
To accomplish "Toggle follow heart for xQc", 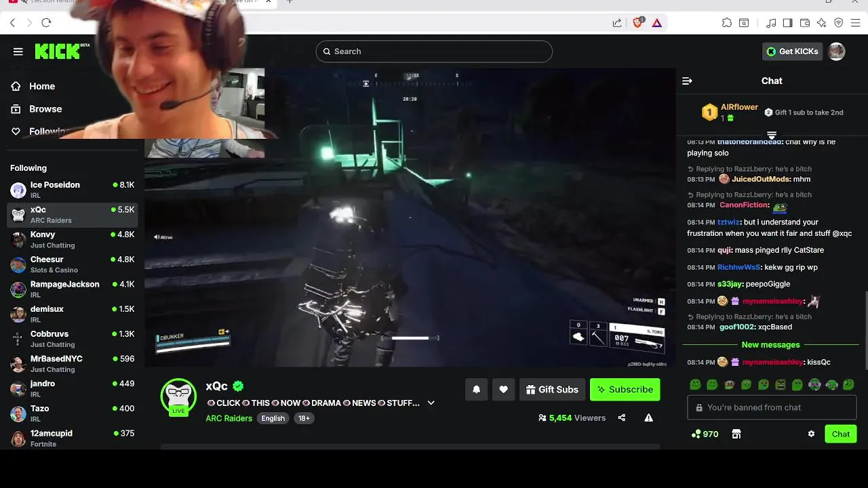I will click(x=503, y=389).
